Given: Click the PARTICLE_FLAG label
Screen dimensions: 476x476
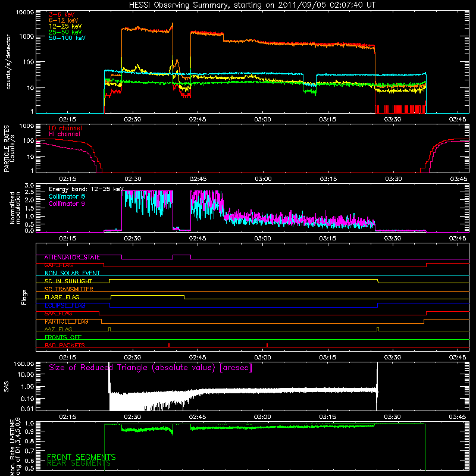Looking at the screenshot, I should click(67, 321).
